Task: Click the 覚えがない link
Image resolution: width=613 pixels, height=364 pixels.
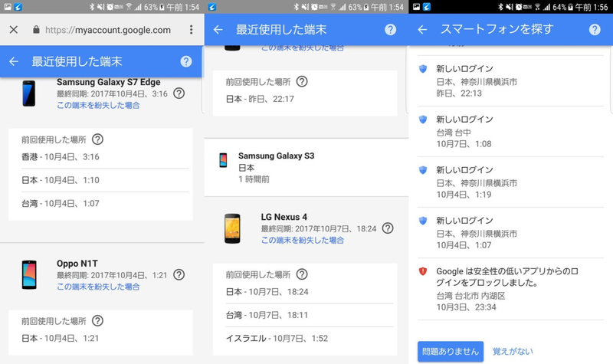Action: pyautogui.click(x=513, y=351)
